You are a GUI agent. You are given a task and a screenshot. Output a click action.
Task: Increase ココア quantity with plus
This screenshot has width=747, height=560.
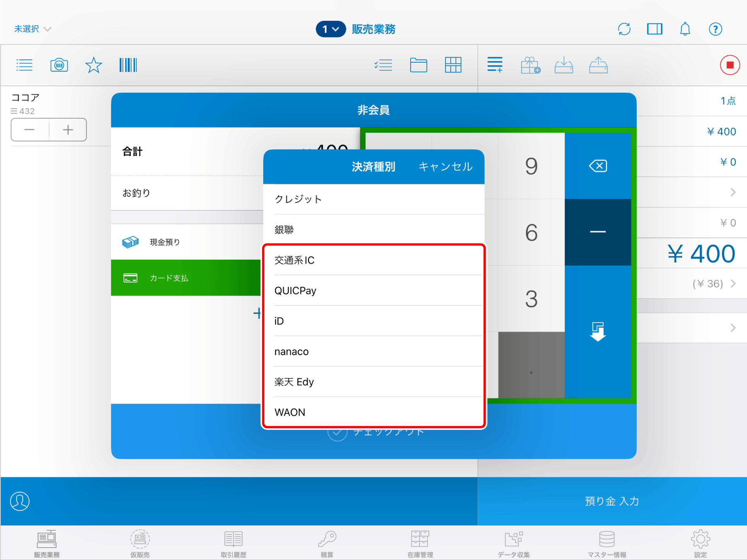(68, 130)
